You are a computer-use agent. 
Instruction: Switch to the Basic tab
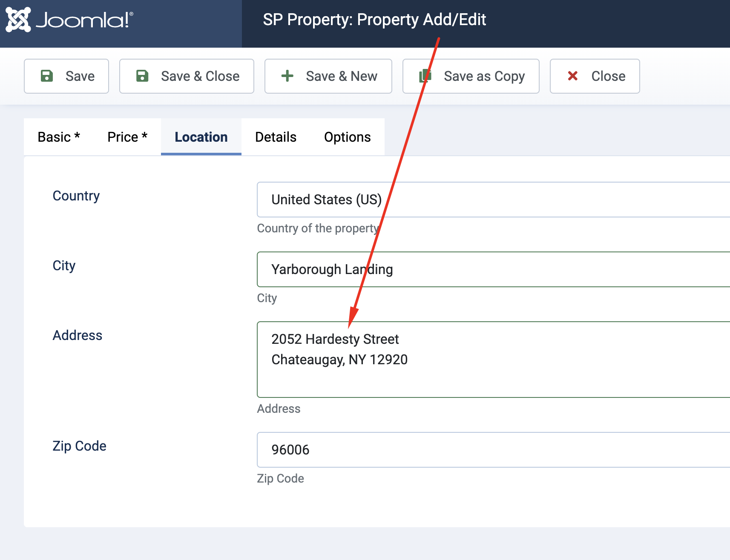[x=59, y=137]
